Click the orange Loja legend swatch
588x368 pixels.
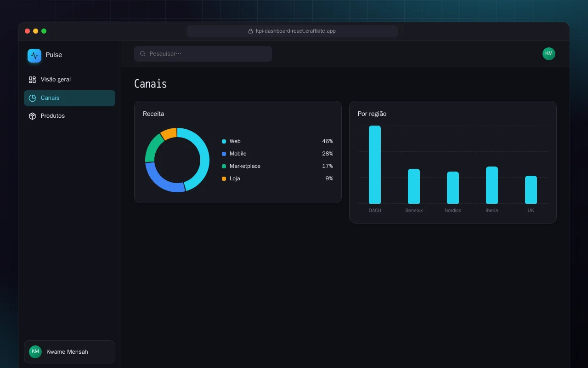point(224,178)
